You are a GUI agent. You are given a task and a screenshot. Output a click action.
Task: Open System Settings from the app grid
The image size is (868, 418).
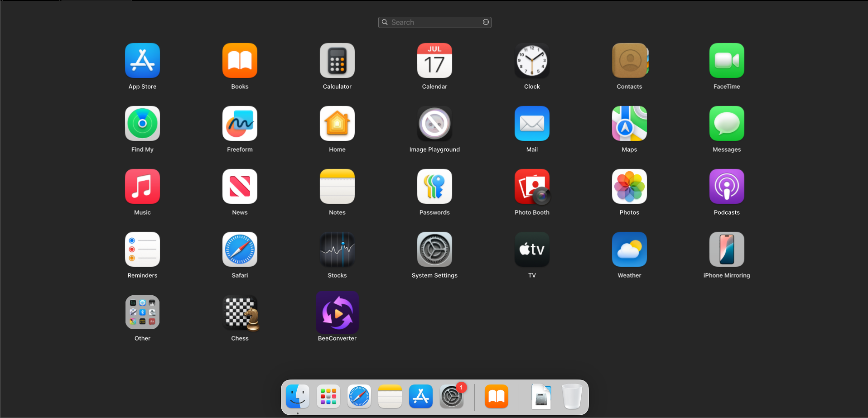(x=434, y=250)
